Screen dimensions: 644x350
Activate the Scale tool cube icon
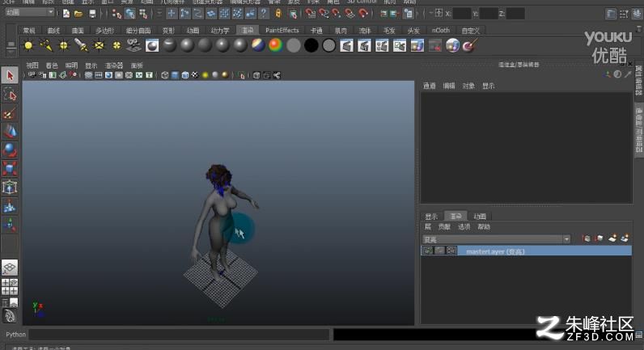[x=10, y=169]
